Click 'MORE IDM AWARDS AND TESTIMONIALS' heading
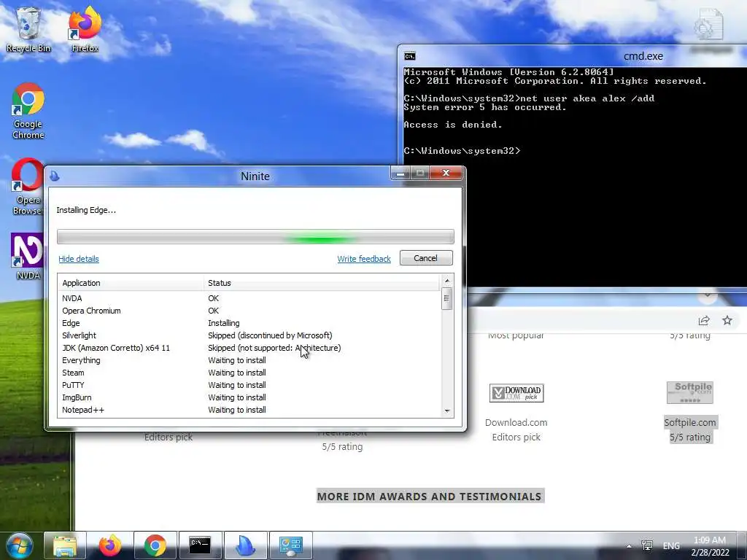This screenshot has height=560, width=747. [x=429, y=496]
